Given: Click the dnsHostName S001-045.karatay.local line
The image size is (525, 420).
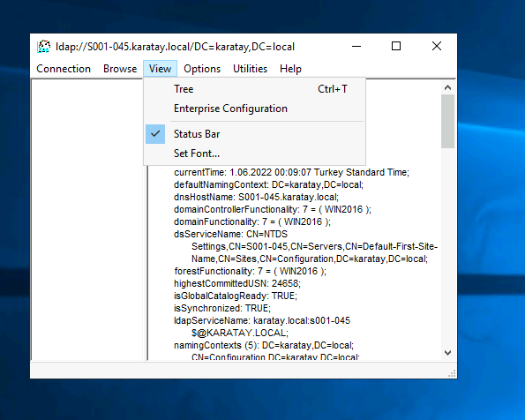Looking at the screenshot, I should tap(256, 197).
